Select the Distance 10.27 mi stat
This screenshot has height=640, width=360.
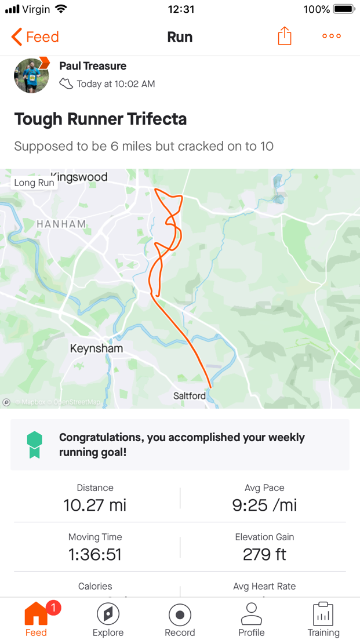pyautogui.click(x=95, y=499)
